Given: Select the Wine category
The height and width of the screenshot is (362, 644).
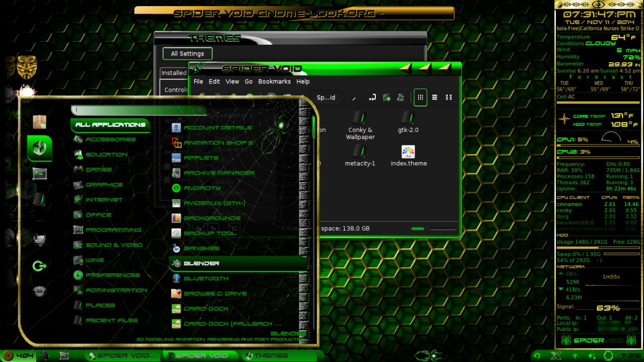Looking at the screenshot, I should 89,260.
